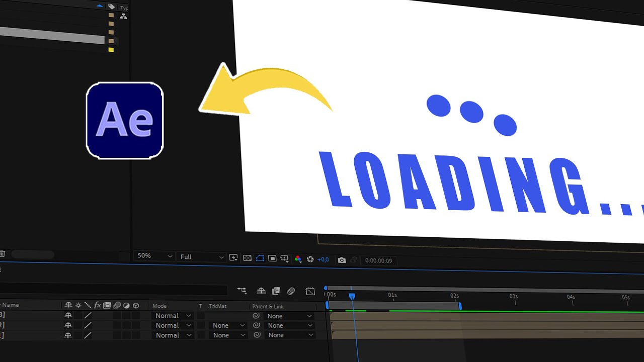Click layer 2 parent pick whip
The image size is (644, 362).
pyautogui.click(x=256, y=325)
